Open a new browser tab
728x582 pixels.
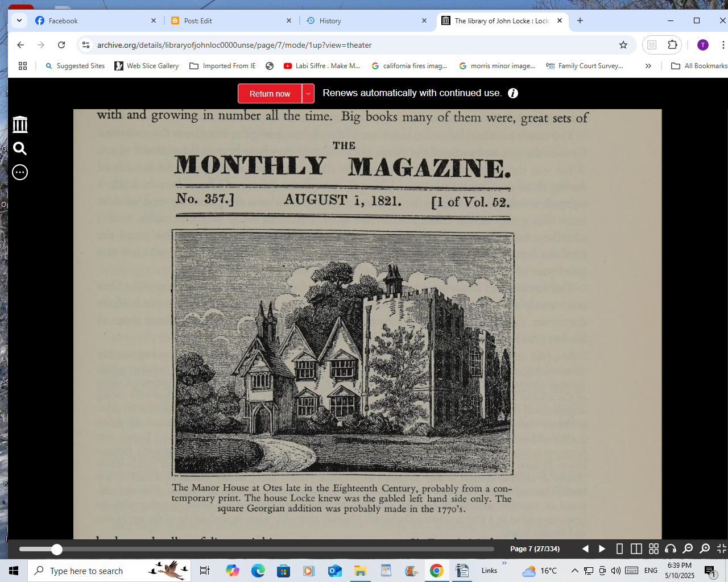580,20
